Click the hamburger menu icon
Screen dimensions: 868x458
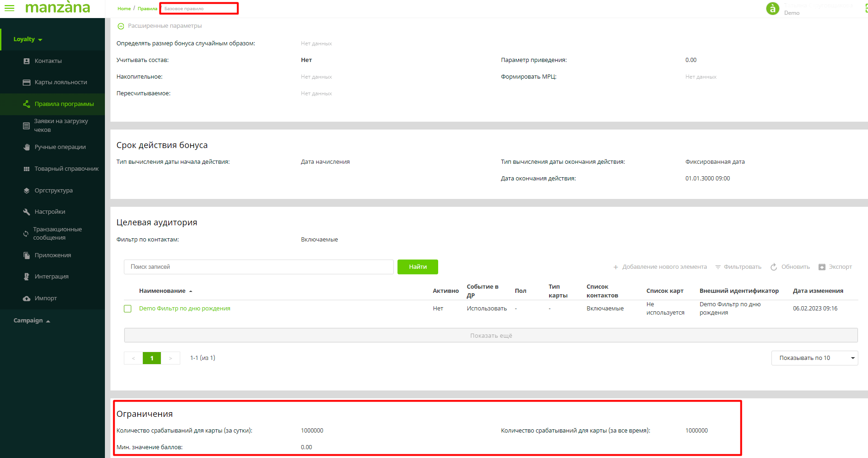tap(9, 8)
